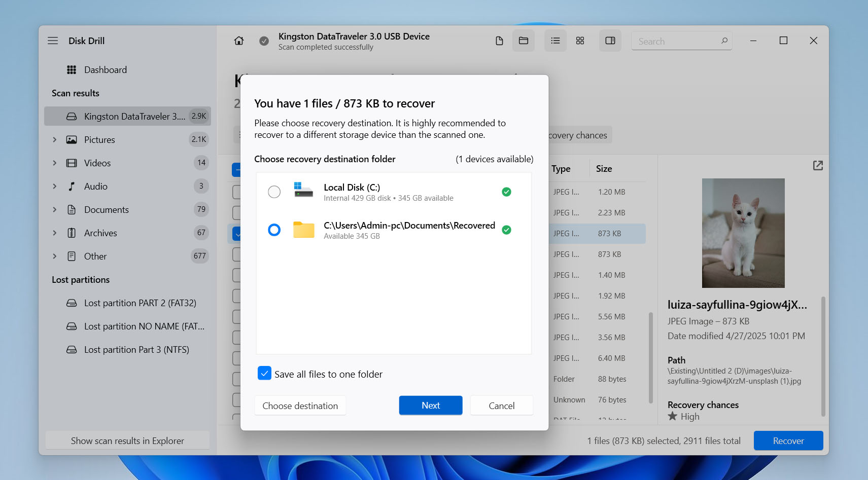The width and height of the screenshot is (868, 480).
Task: Click the Cancel button in dialog
Action: pyautogui.click(x=502, y=405)
